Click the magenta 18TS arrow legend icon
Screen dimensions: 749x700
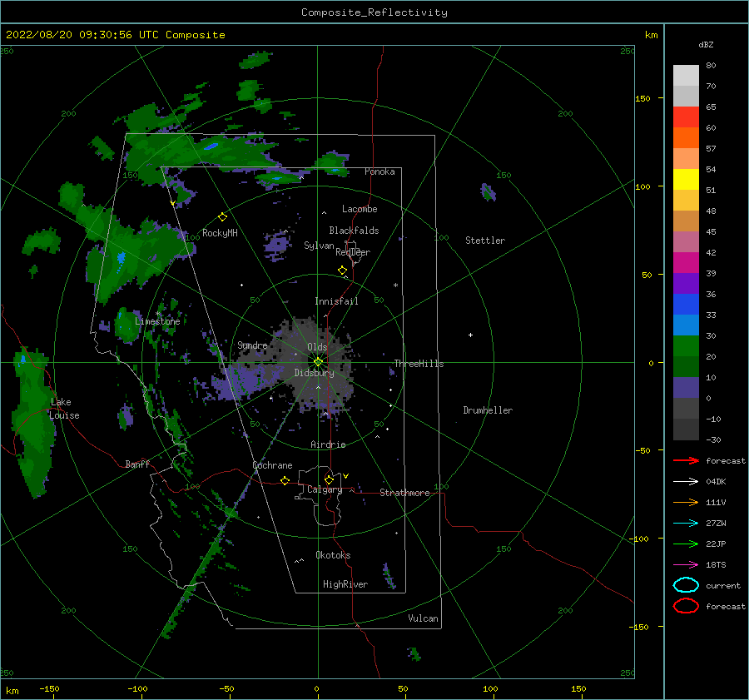(686, 565)
